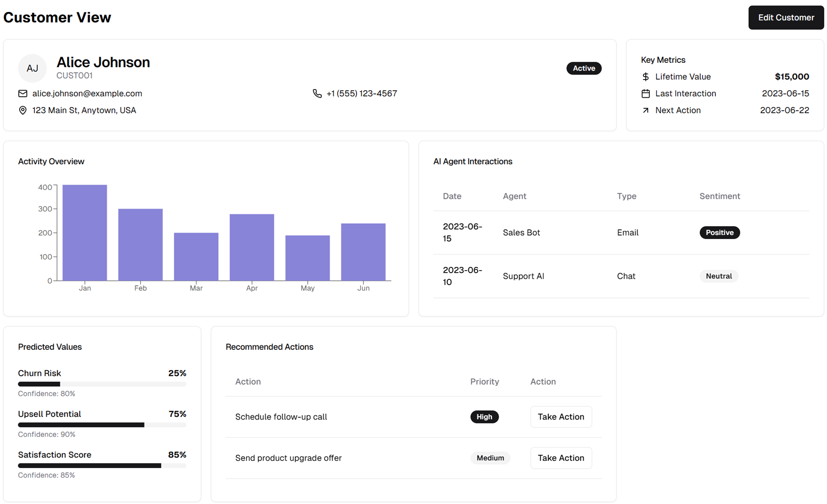Click the Key Metrics heading

[663, 60]
